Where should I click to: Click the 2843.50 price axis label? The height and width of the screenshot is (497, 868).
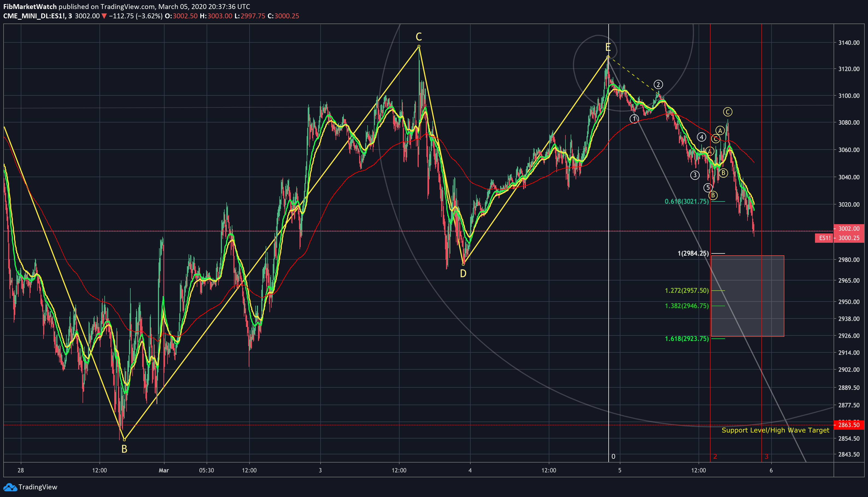point(849,454)
